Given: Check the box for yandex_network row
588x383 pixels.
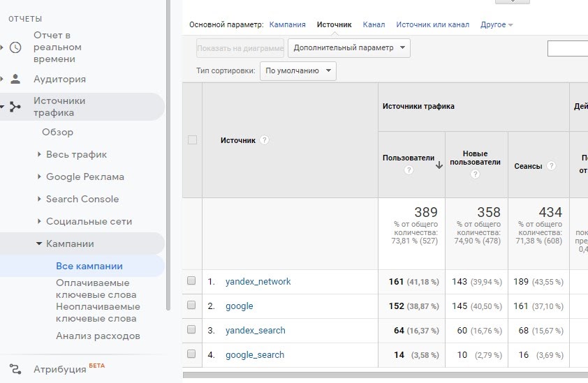Looking at the screenshot, I should coord(192,281).
